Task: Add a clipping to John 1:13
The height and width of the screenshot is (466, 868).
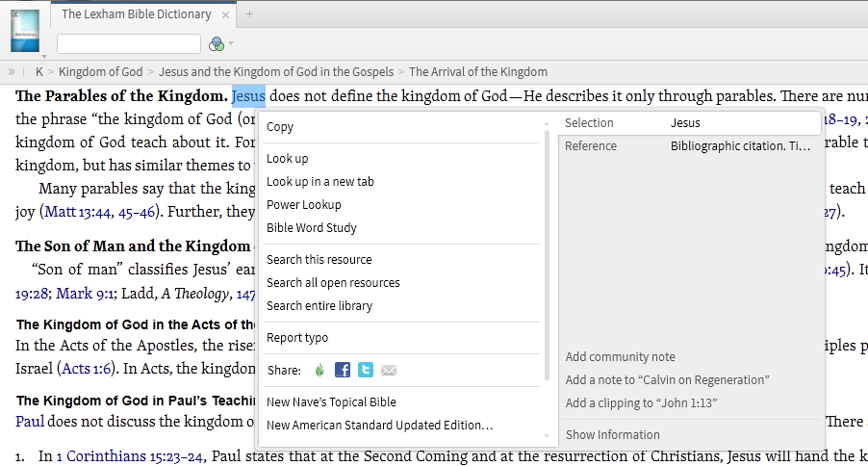Action: click(641, 403)
